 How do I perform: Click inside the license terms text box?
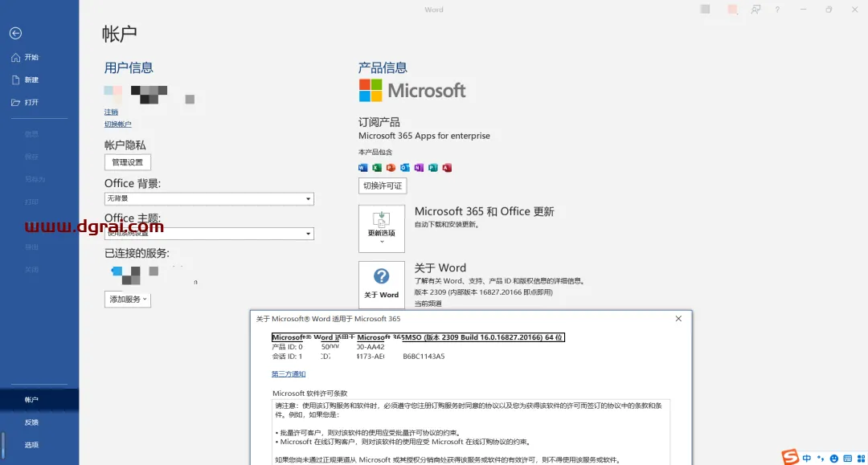471,432
